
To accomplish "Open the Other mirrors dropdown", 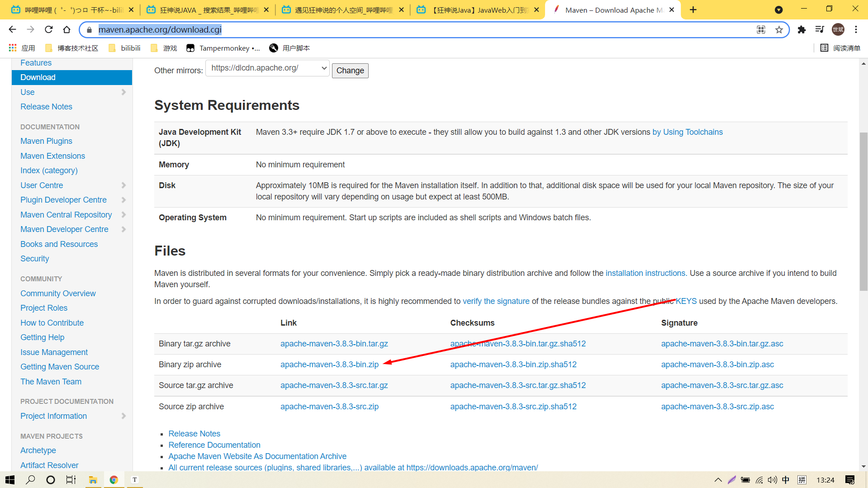I will click(267, 68).
